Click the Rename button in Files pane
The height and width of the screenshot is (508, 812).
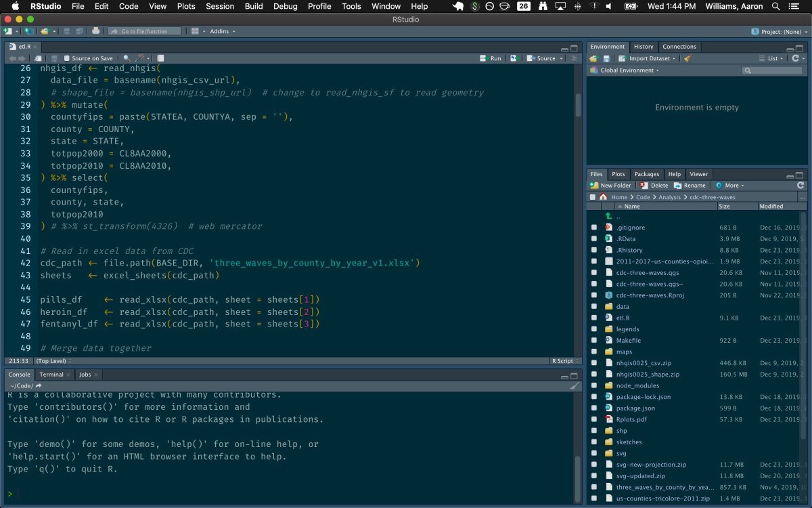tap(690, 185)
